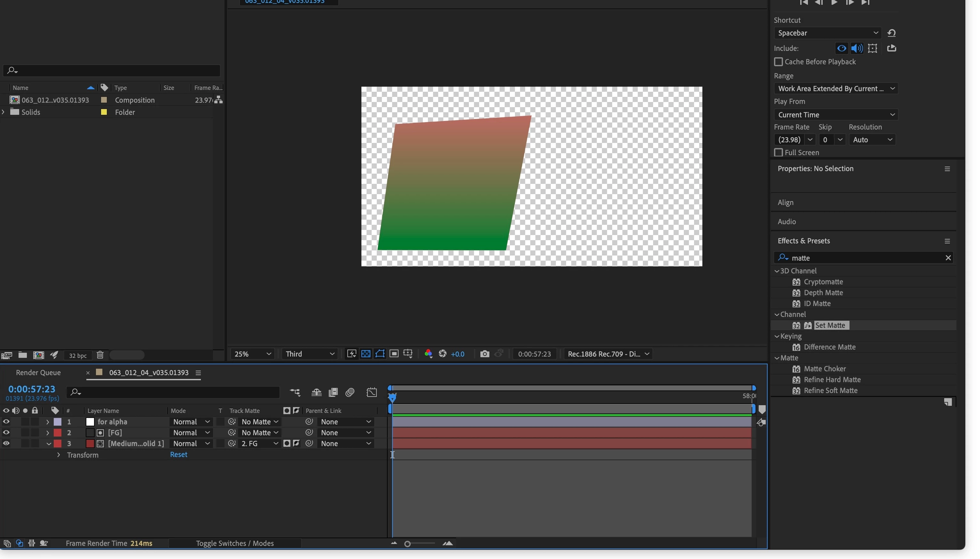Open the magnification 25% dropdown

click(x=252, y=354)
